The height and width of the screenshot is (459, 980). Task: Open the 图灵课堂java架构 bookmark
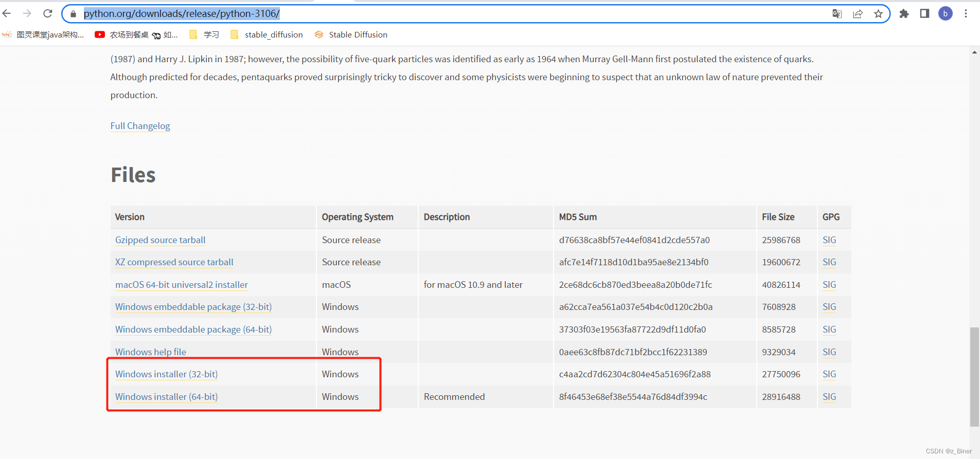tap(43, 34)
